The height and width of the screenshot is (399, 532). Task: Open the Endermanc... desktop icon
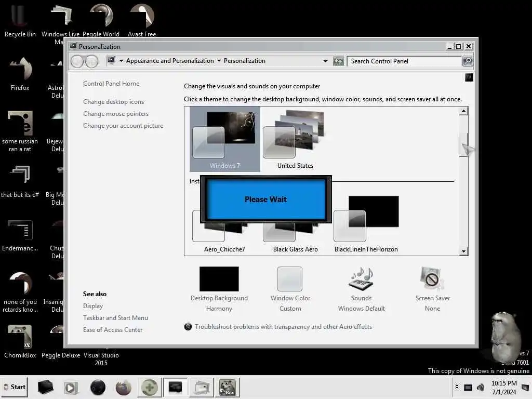[x=20, y=235]
